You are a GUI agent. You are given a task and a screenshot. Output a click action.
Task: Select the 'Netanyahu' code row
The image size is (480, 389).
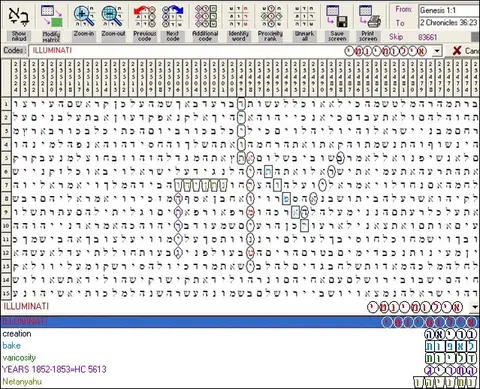coord(240,381)
